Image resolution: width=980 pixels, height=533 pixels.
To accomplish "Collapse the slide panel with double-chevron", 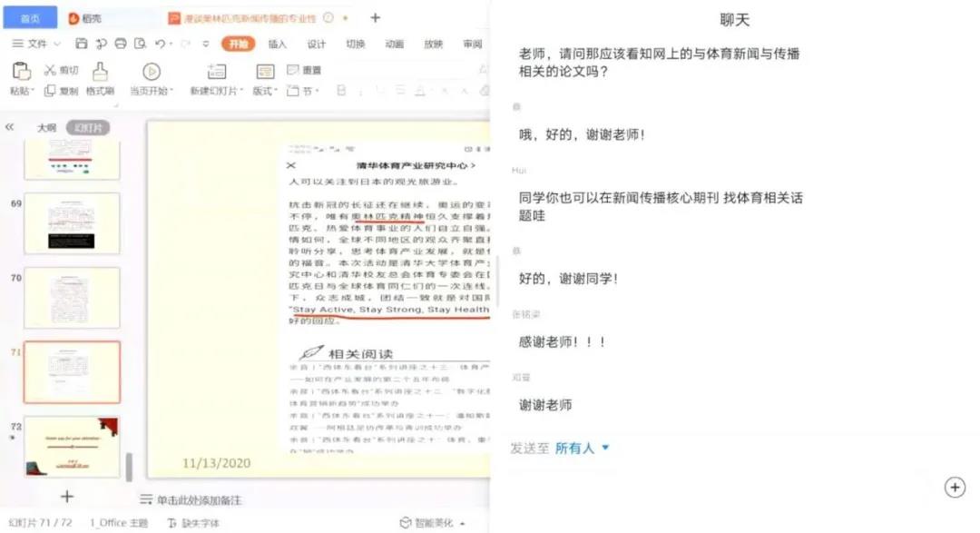I will coord(10,127).
